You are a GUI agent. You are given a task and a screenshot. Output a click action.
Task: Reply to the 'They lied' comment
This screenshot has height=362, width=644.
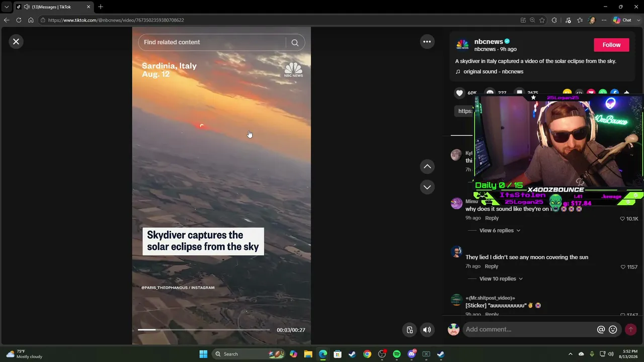[492, 266]
